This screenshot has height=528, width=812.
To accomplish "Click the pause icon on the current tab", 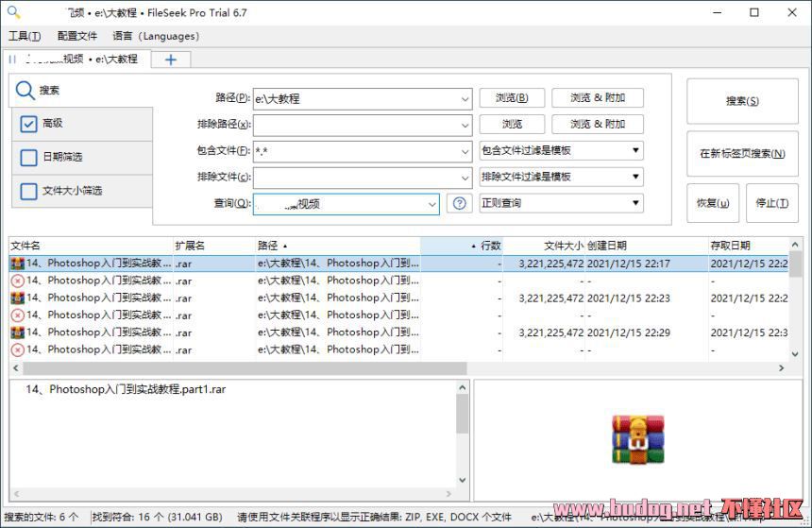I will pyautogui.click(x=12, y=60).
